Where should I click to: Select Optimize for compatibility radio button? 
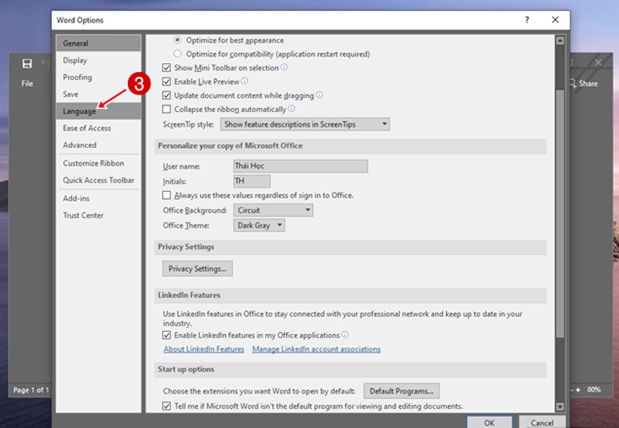(x=179, y=54)
